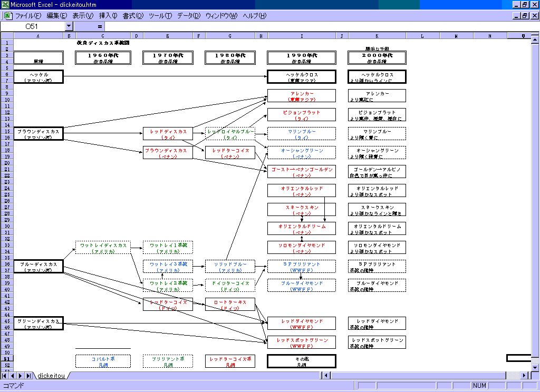Select the dickeitou sheet tab
The height and width of the screenshot is (392, 540).
click(x=51, y=376)
